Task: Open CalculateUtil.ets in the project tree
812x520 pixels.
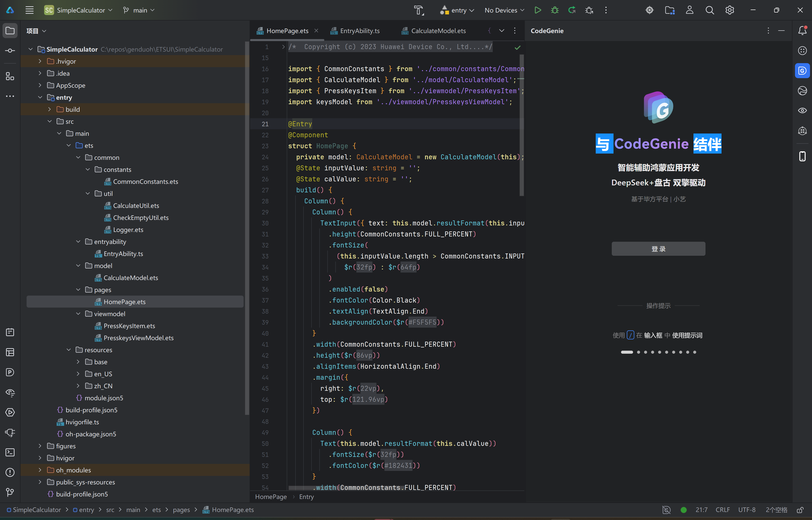Action: [136, 206]
